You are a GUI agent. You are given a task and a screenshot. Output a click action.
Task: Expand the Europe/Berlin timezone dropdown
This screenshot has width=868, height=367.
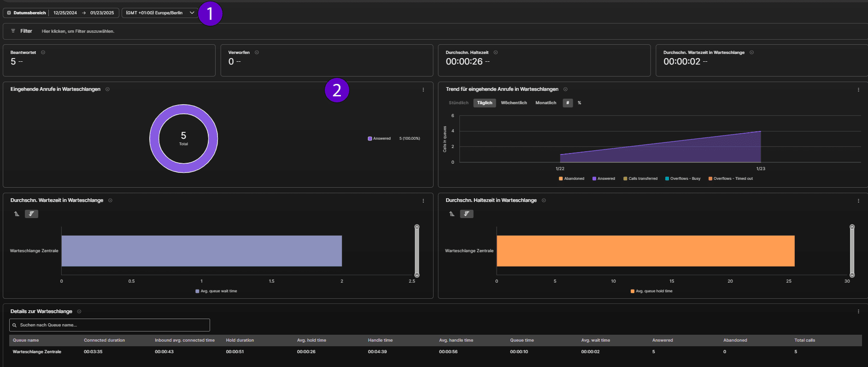pyautogui.click(x=160, y=13)
